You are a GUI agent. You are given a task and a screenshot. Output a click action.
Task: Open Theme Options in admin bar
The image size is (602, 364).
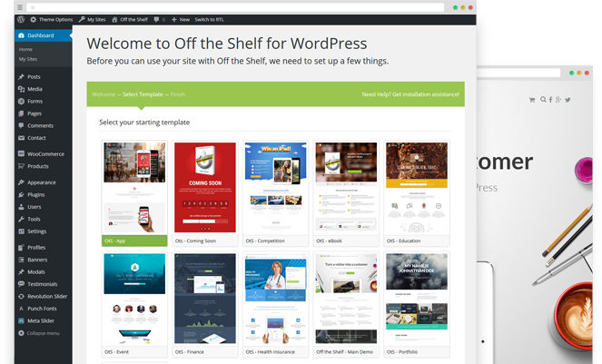pyautogui.click(x=52, y=19)
